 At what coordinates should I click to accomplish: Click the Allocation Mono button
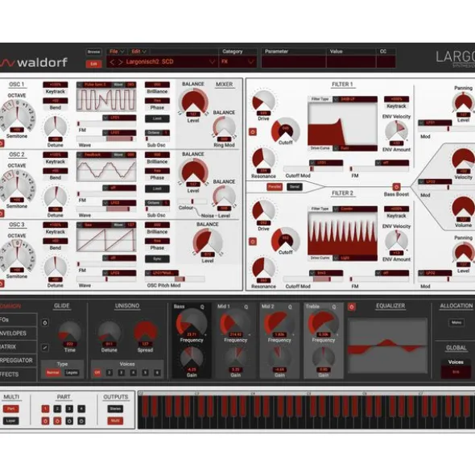tap(456, 322)
